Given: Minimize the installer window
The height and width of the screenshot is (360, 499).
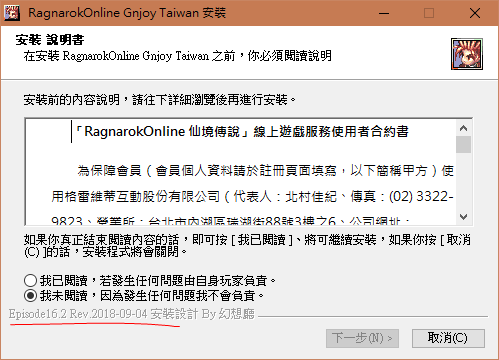Looking at the screenshot, I should [x=384, y=13].
